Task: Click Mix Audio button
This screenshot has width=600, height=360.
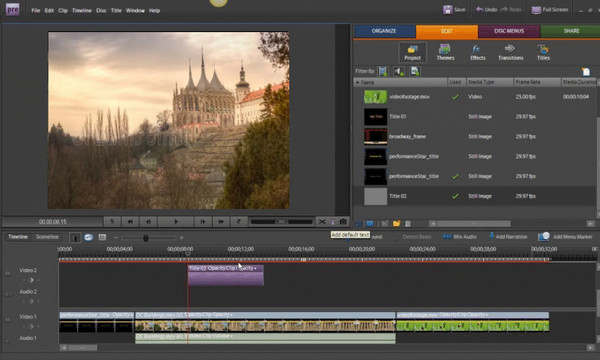Action: [459, 237]
